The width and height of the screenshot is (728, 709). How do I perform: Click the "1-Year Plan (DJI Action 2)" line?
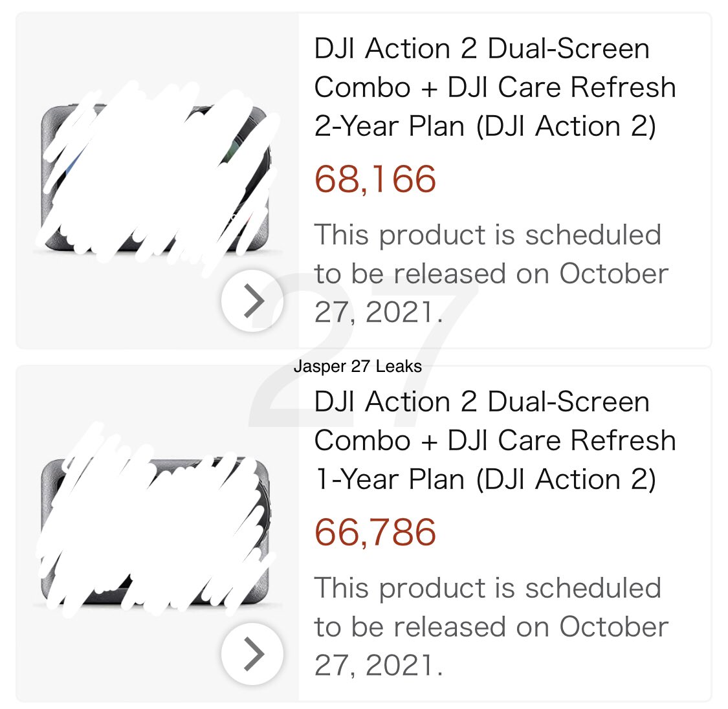pyautogui.click(x=485, y=479)
